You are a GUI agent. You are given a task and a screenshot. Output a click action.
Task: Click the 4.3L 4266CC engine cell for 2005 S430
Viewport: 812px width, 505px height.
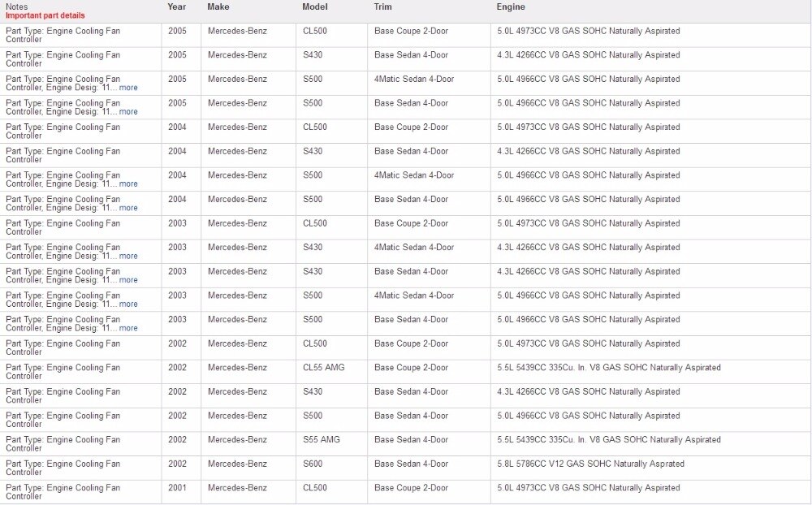click(x=588, y=54)
